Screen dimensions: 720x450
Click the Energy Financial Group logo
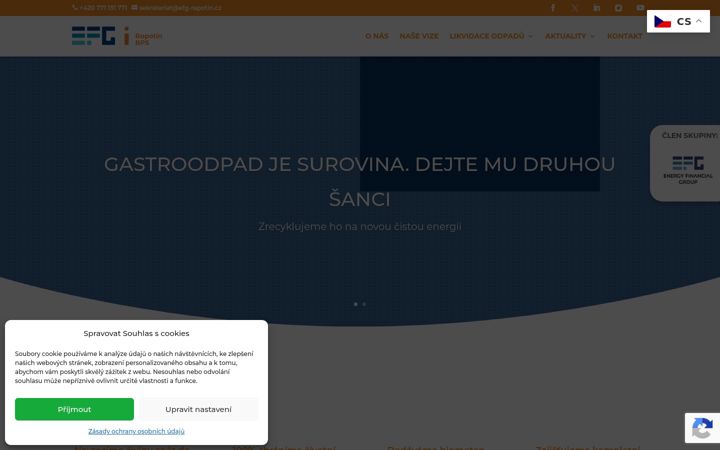(688, 169)
